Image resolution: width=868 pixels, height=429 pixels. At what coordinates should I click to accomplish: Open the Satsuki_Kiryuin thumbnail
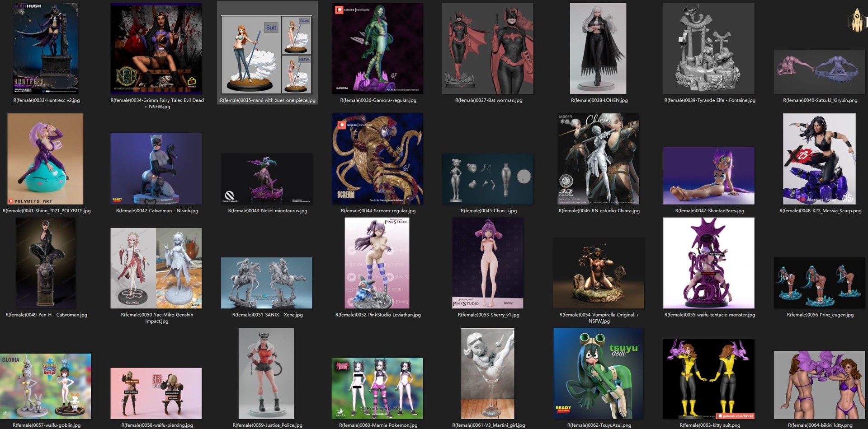pos(819,72)
